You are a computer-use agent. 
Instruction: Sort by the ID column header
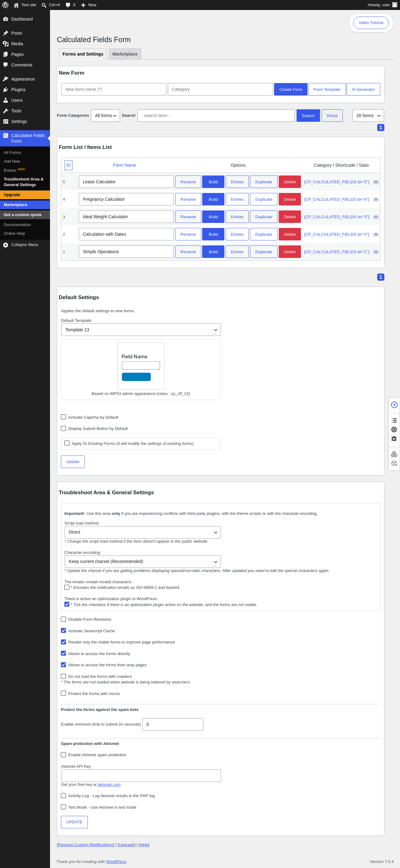[x=68, y=165]
